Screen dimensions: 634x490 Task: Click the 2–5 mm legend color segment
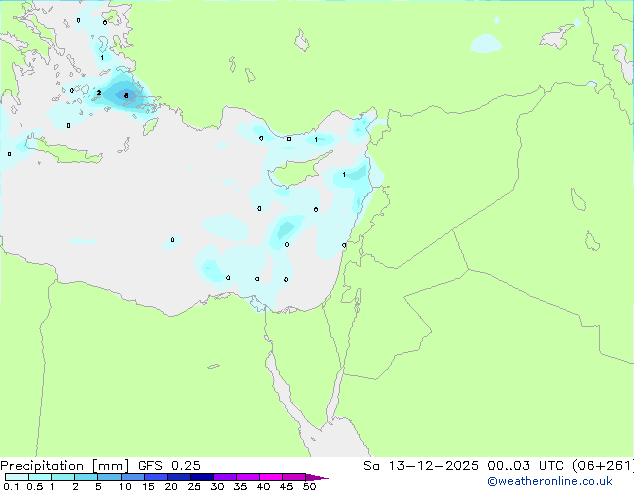(86, 477)
